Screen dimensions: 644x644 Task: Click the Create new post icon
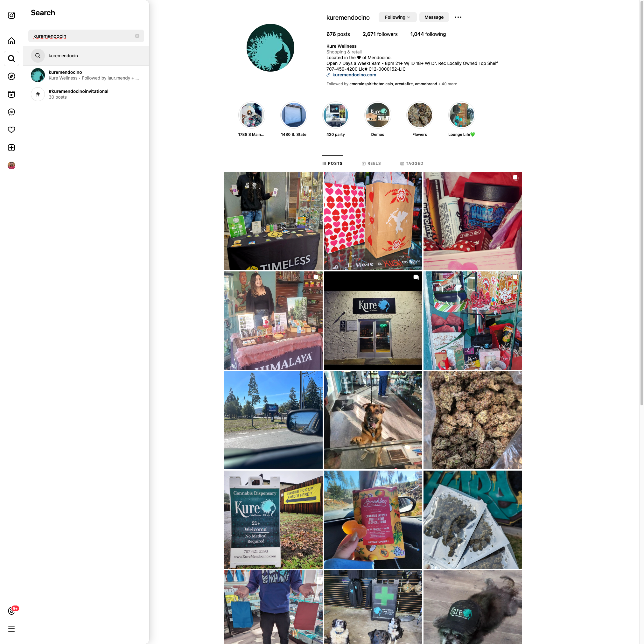point(11,148)
